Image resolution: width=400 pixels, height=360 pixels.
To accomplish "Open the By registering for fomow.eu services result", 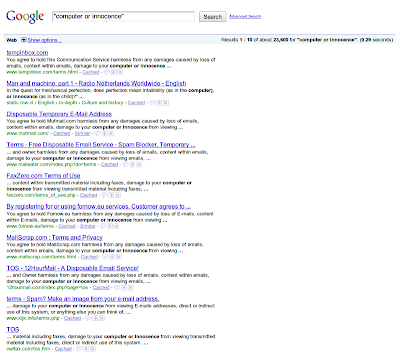I will coord(99,206).
